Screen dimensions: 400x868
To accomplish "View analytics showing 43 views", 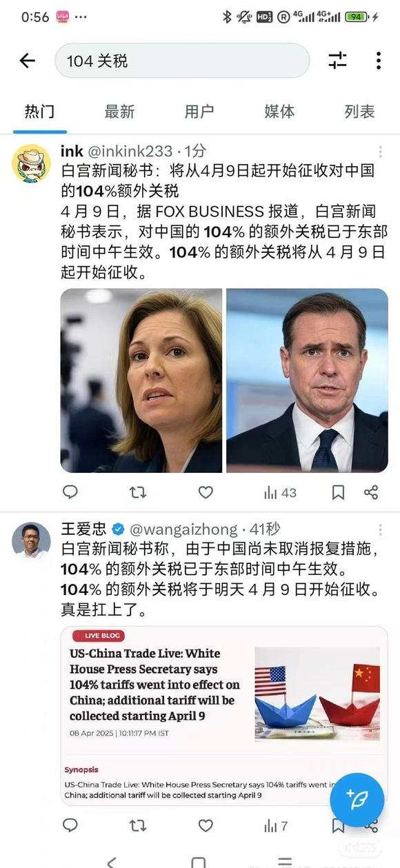I will pyautogui.click(x=280, y=492).
